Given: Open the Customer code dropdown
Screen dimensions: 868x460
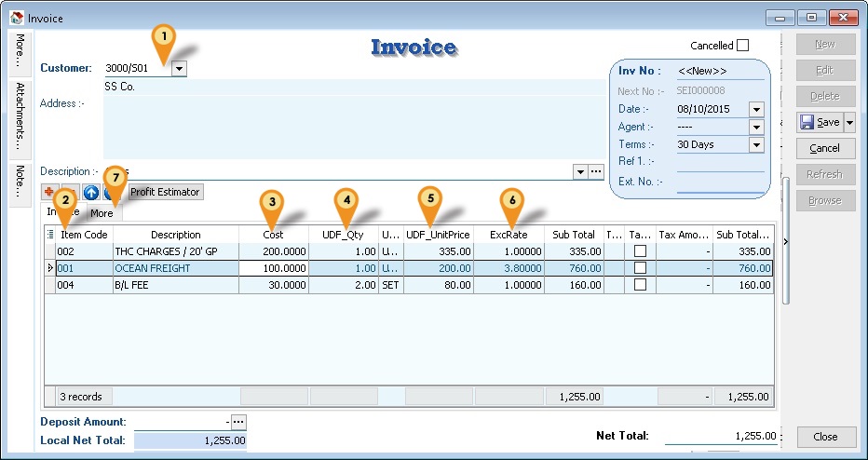Looking at the screenshot, I should pyautogui.click(x=179, y=68).
